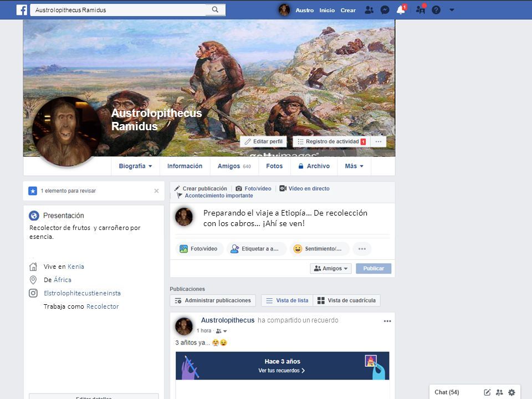Open more composer options three-dots button
Screen dimensions: 532x399
(x=362, y=249)
